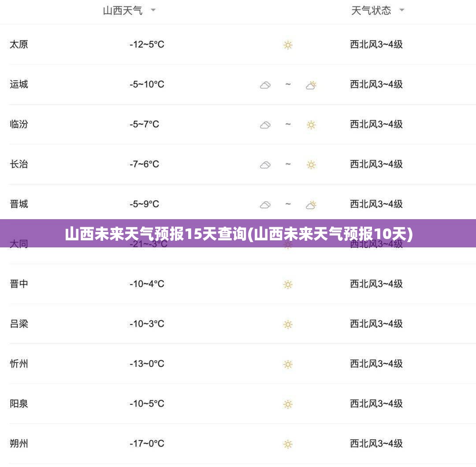Click the cloudy icon in the 临汾 row

[x=265, y=125]
